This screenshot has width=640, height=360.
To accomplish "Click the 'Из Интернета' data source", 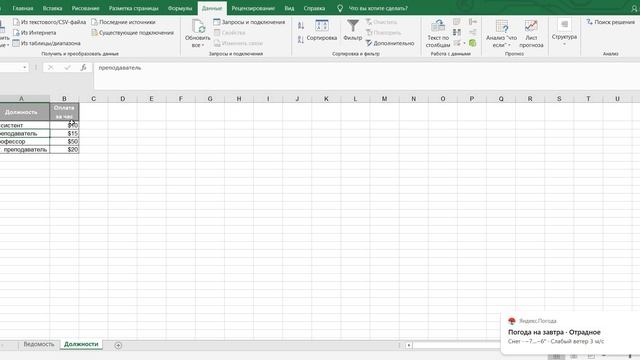I will tap(34, 33).
